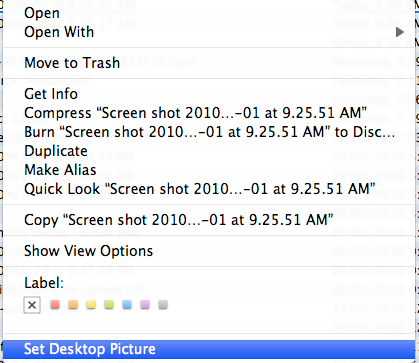
Task: Apply the blue label color
Action: [127, 304]
